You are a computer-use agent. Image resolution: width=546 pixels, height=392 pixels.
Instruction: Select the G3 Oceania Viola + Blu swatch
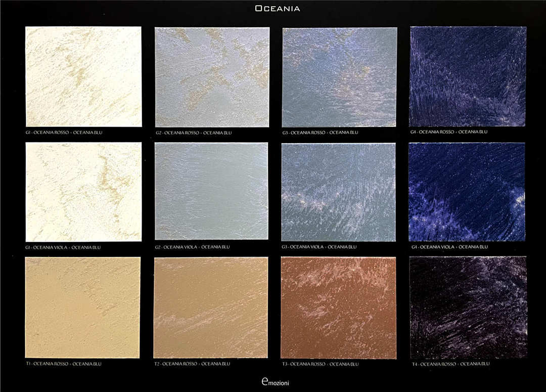(338, 192)
